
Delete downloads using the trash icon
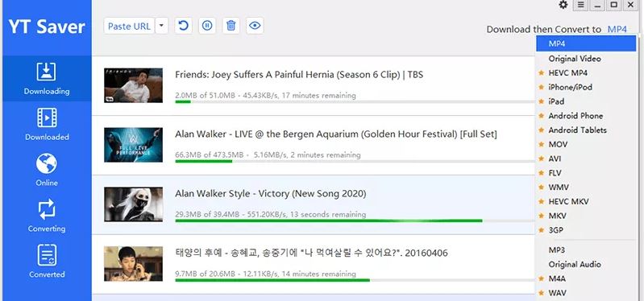[231, 26]
